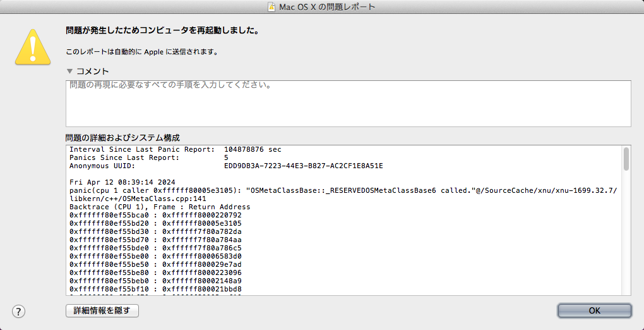Collapse the コメント disclosure triangle
The image size is (644, 330).
click(69, 71)
